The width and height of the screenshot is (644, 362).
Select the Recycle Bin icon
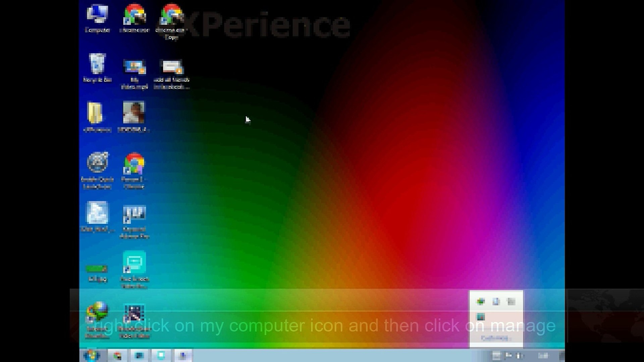[x=97, y=64]
